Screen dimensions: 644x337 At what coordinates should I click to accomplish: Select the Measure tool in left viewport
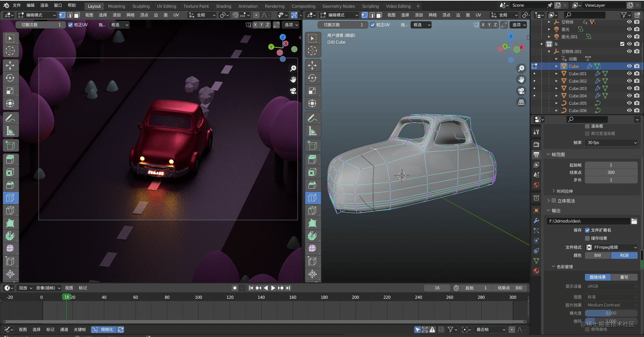pyautogui.click(x=10, y=131)
